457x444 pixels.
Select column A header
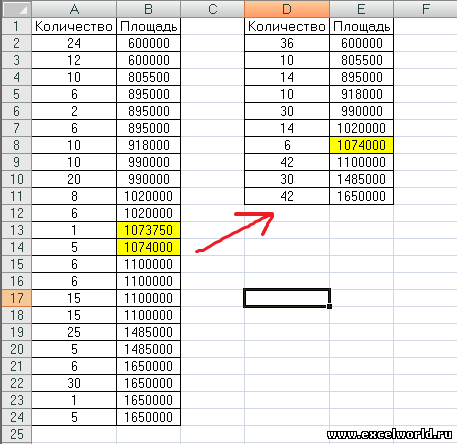pos(74,9)
